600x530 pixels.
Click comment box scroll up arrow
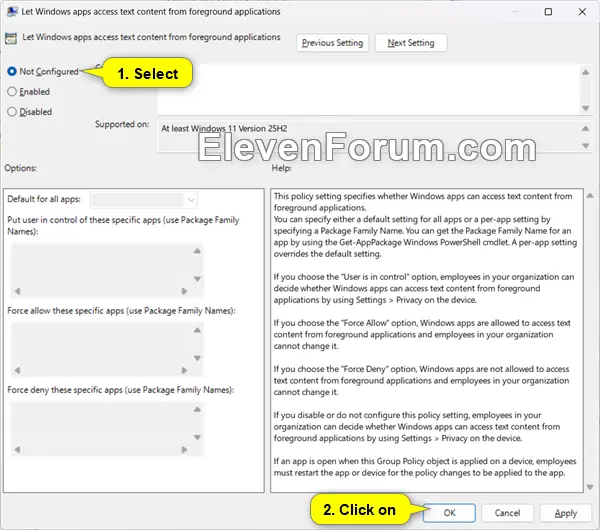585,72
